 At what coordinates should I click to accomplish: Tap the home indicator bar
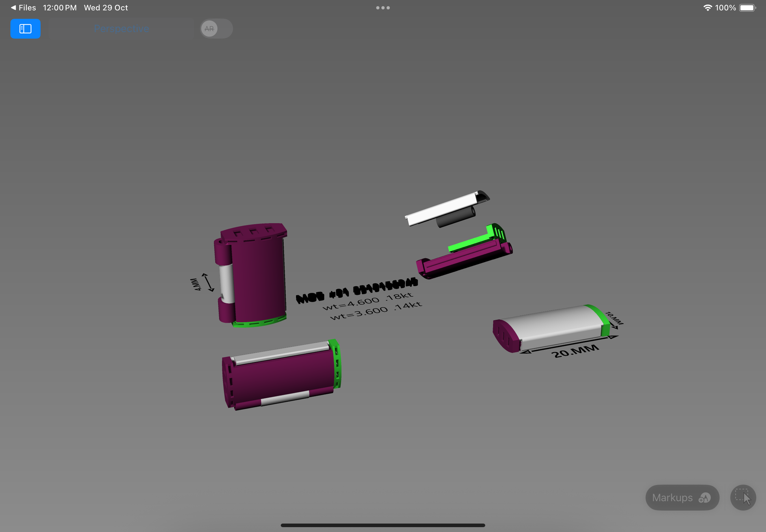[x=383, y=525]
